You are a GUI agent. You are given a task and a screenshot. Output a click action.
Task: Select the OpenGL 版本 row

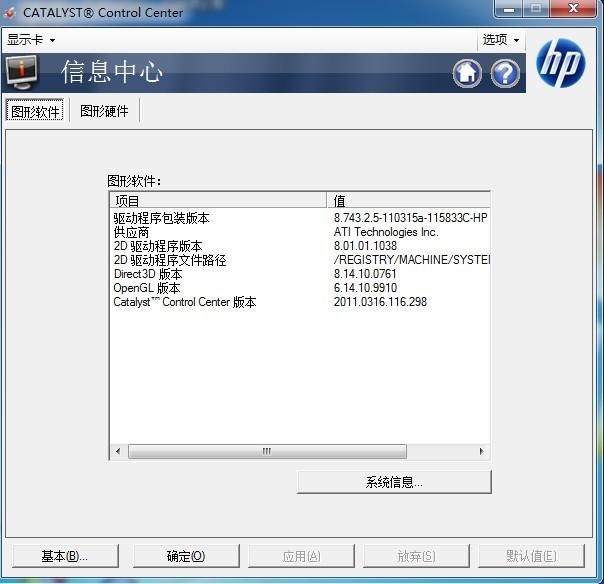click(300, 288)
